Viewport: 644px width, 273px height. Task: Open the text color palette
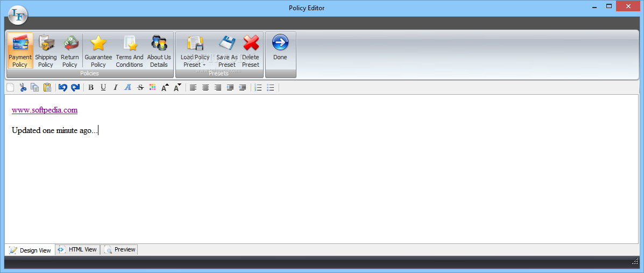[152, 87]
